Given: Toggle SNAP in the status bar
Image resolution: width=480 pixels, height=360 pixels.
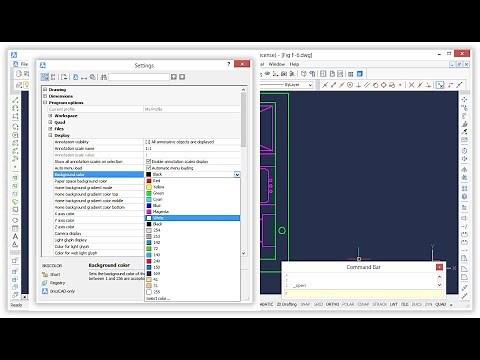Looking at the screenshot, I should pyautogui.click(x=305, y=304).
